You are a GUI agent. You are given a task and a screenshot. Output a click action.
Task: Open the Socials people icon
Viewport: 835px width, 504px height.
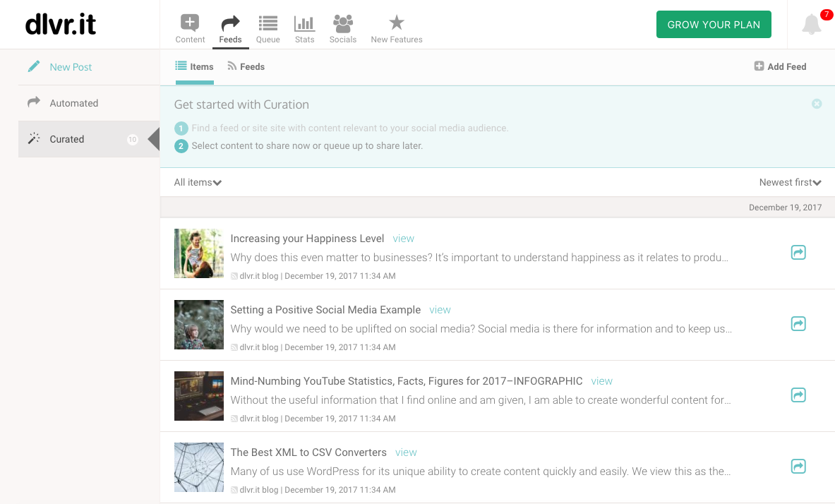click(343, 23)
